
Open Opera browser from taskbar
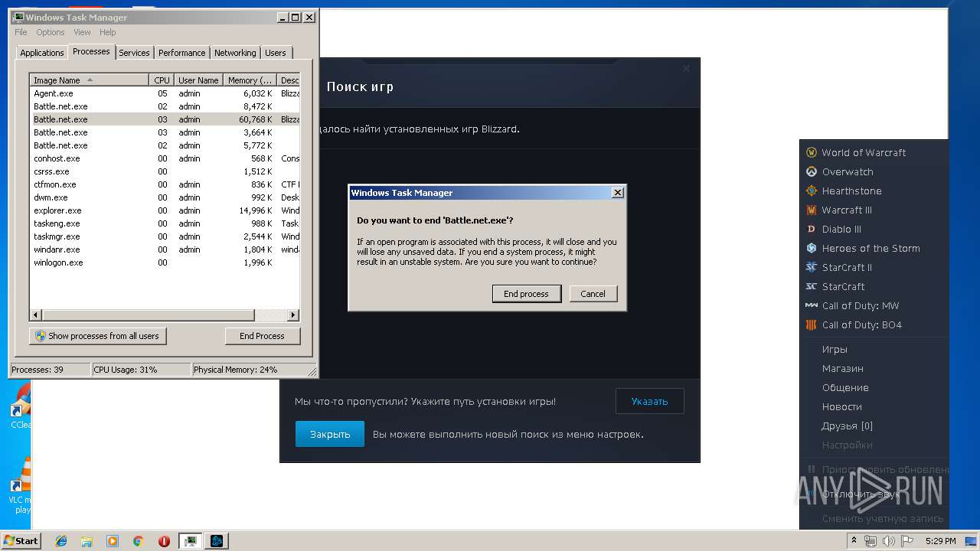[164, 541]
